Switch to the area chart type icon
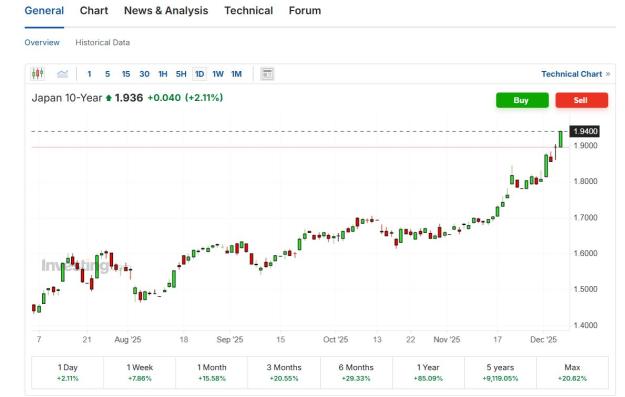Image resolution: width=625 pixels, height=397 pixels. (63, 74)
